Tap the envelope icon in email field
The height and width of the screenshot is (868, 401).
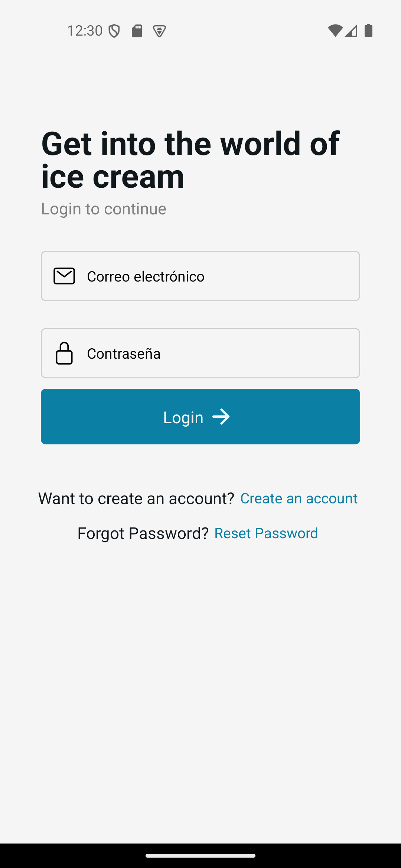coord(64,276)
